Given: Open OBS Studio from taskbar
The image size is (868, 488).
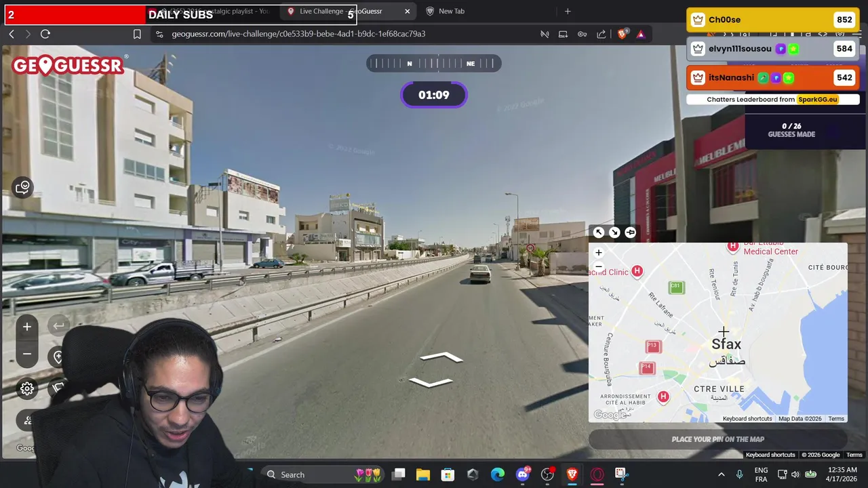Looking at the screenshot, I should [x=547, y=474].
